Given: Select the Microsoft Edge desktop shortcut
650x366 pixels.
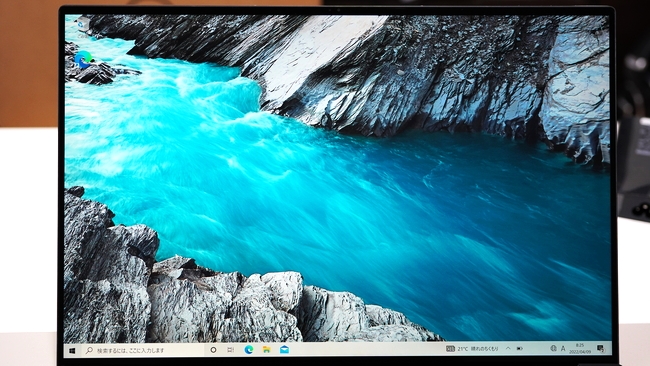Looking at the screenshot, I should click(x=83, y=61).
